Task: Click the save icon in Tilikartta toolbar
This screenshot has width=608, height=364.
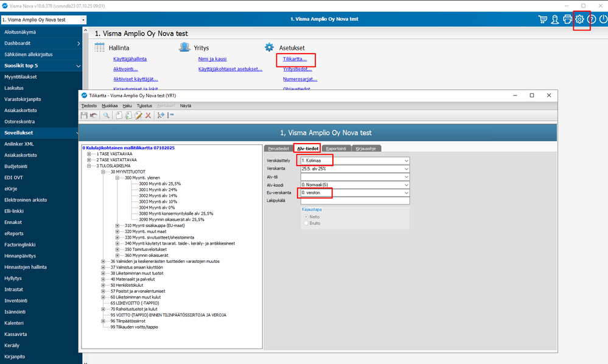Action: [x=84, y=116]
